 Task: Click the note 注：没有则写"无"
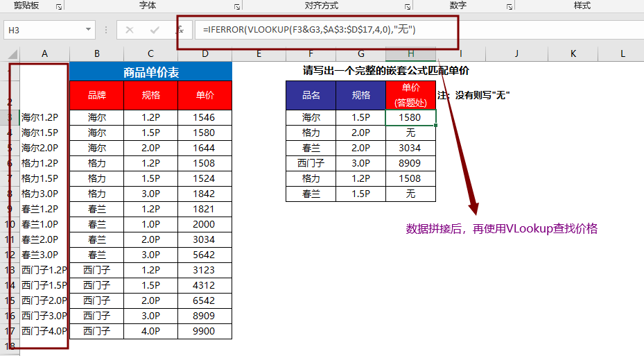pos(473,95)
